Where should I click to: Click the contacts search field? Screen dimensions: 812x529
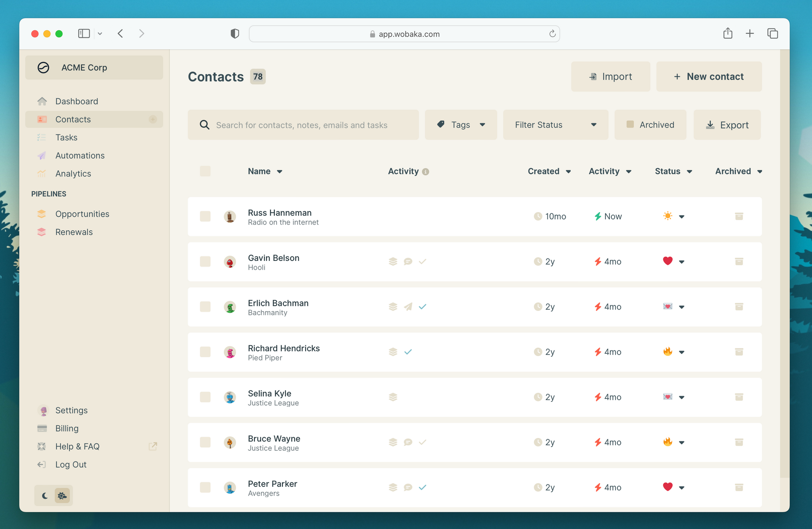(x=303, y=125)
